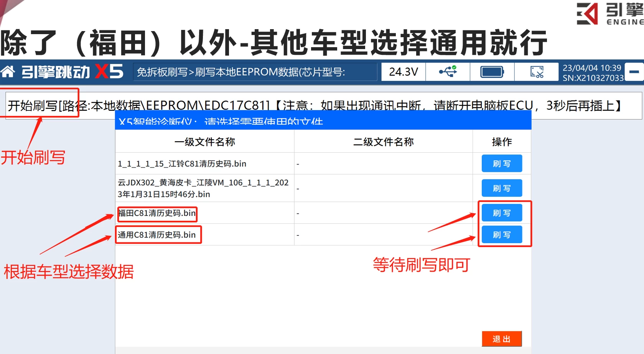644x354 pixels.
Task: Open the screen capture scissors icon
Action: pyautogui.click(x=537, y=71)
